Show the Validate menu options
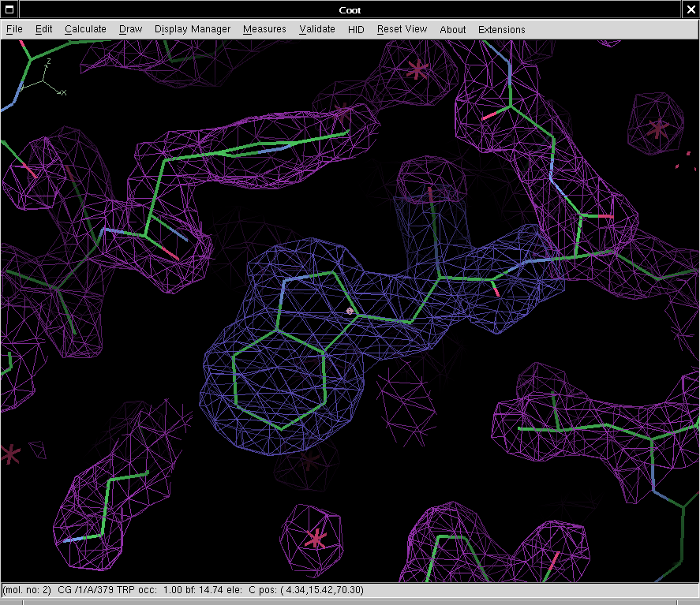The image size is (700, 605). pos(316,29)
